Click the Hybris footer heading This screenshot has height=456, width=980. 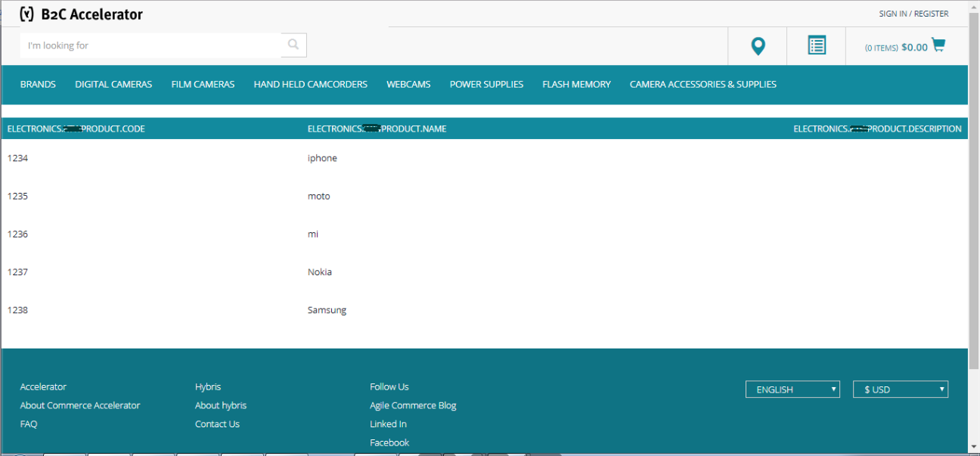(208, 386)
